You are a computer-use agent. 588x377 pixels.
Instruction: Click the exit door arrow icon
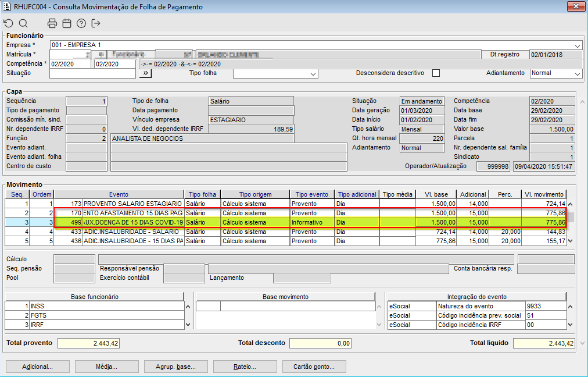96,24
